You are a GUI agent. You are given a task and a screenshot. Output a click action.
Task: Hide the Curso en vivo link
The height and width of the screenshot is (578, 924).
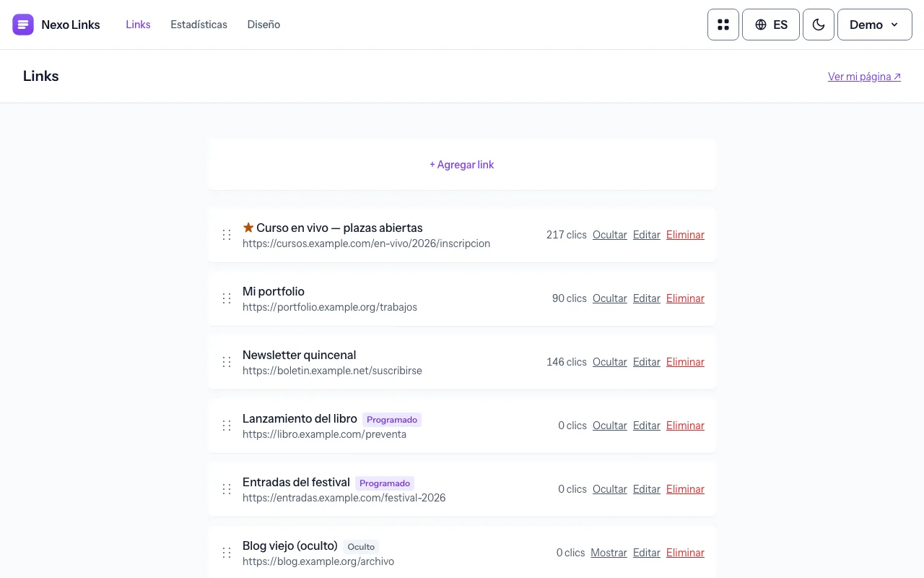(x=610, y=235)
